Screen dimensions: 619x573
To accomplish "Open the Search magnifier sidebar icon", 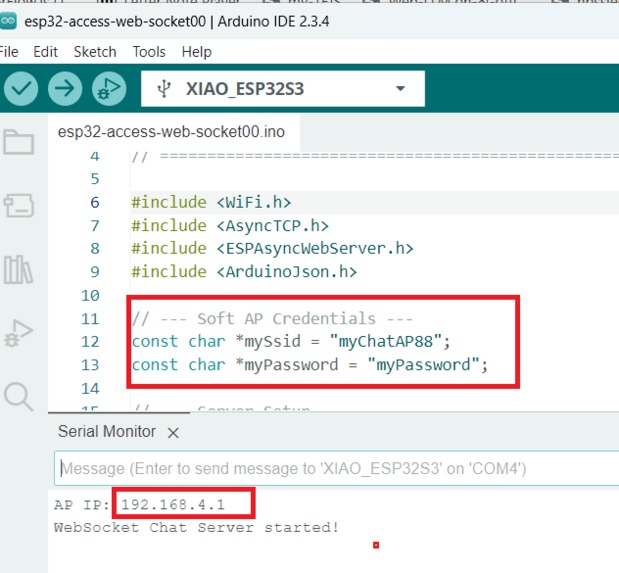I will click(18, 396).
